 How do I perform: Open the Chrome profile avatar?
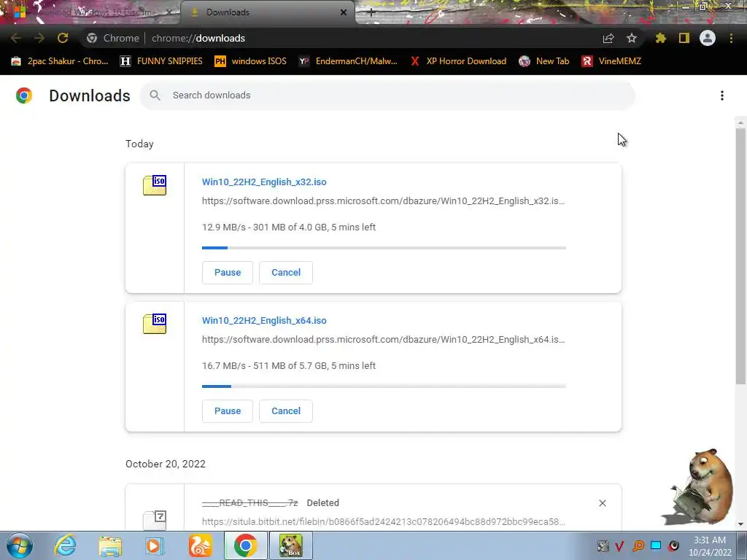pos(708,38)
